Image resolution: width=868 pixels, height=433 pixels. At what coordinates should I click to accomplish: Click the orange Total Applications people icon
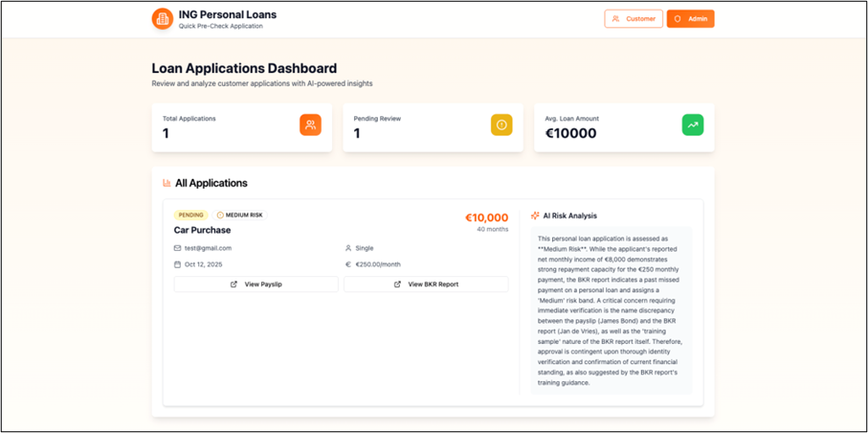(x=310, y=125)
